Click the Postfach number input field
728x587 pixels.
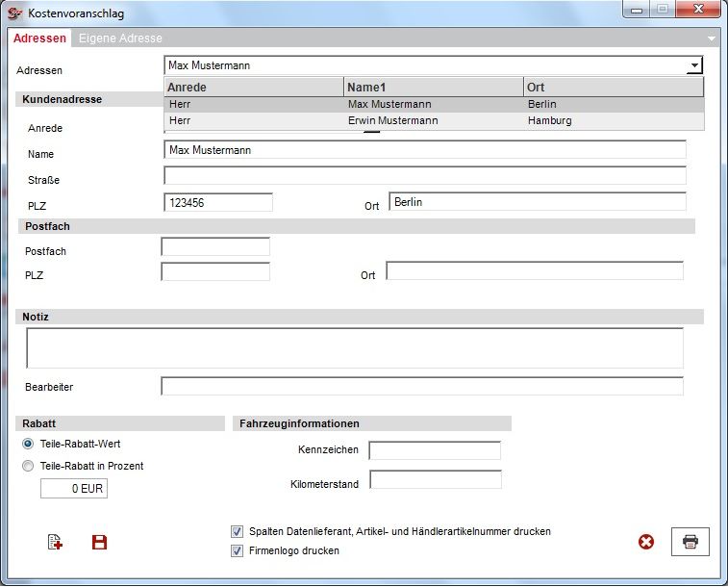pos(215,246)
